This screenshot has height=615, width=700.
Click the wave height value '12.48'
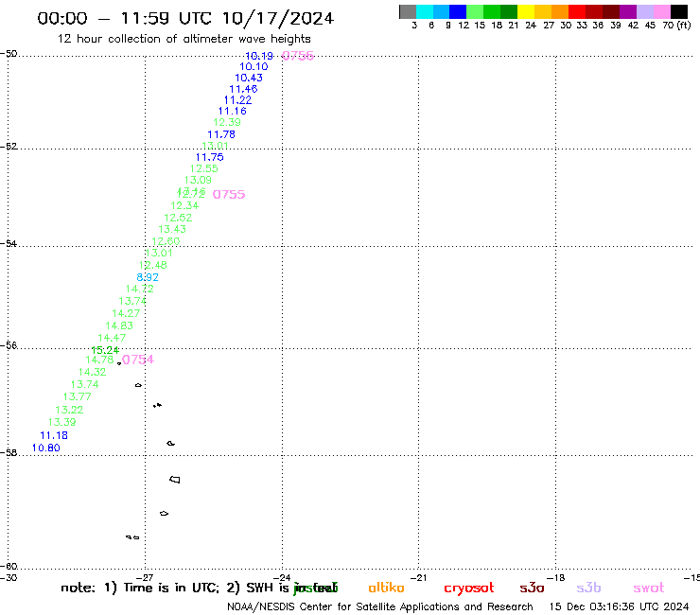point(152,265)
